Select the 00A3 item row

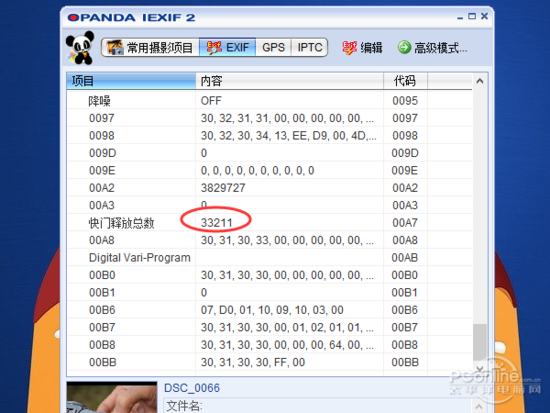(x=269, y=205)
